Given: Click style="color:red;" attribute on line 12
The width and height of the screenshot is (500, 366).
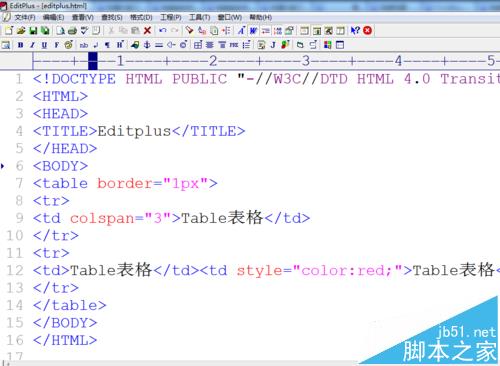Looking at the screenshot, I should tap(320, 270).
